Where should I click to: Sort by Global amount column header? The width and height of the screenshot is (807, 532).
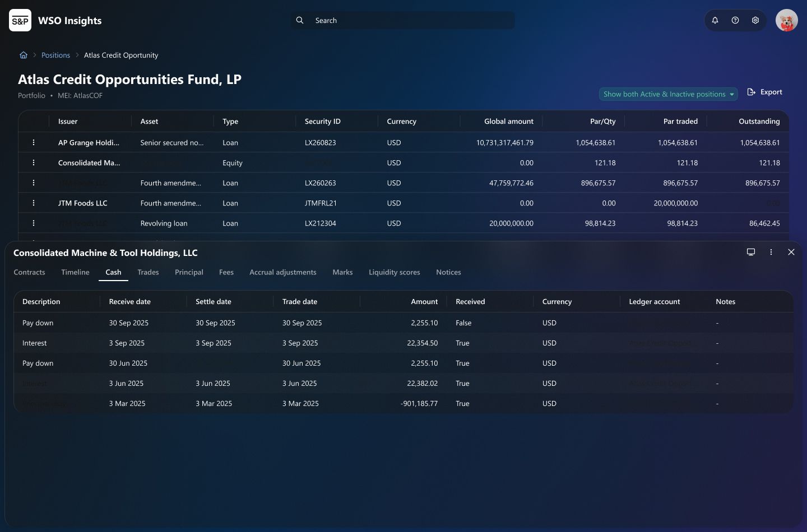tap(509, 121)
